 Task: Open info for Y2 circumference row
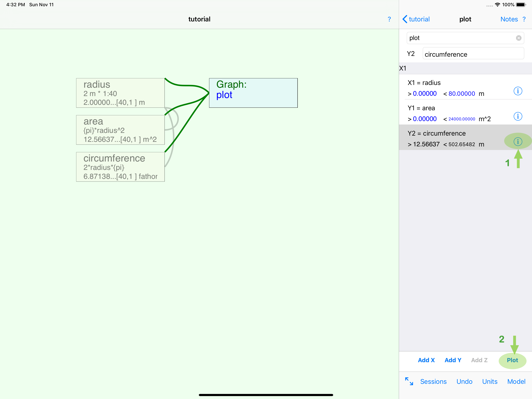518,141
